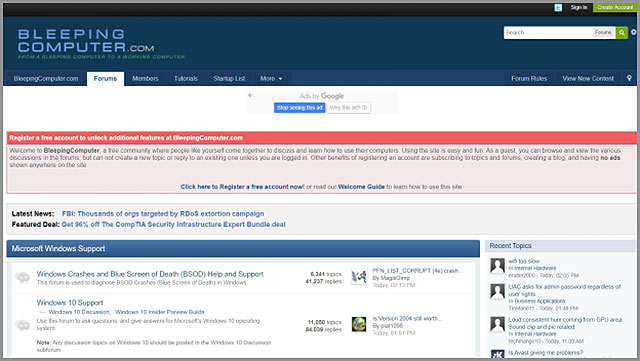The width and height of the screenshot is (640, 361).
Task: Click avatar beside UAC asks for admin topic
Action: 498,292
